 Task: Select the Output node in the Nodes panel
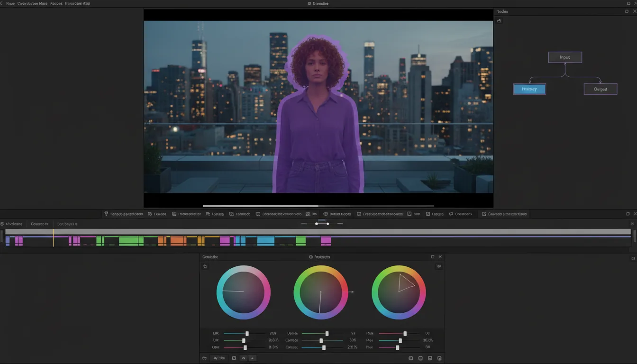point(600,89)
